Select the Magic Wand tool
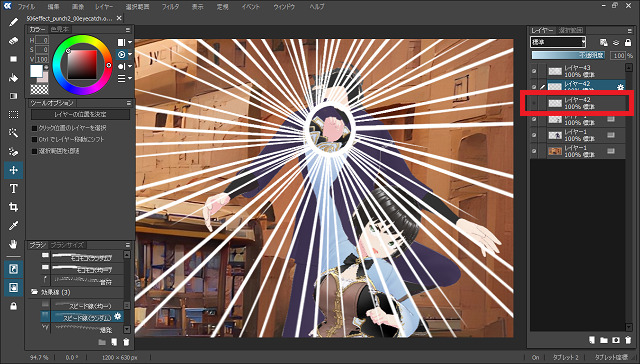This screenshot has width=640, height=364. point(13,133)
